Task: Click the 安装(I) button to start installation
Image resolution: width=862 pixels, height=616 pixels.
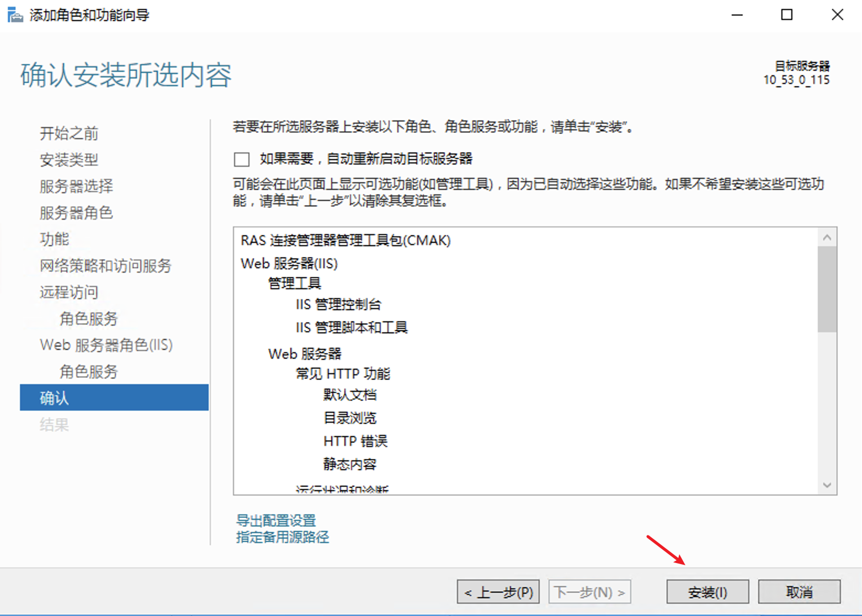Action: tap(707, 591)
